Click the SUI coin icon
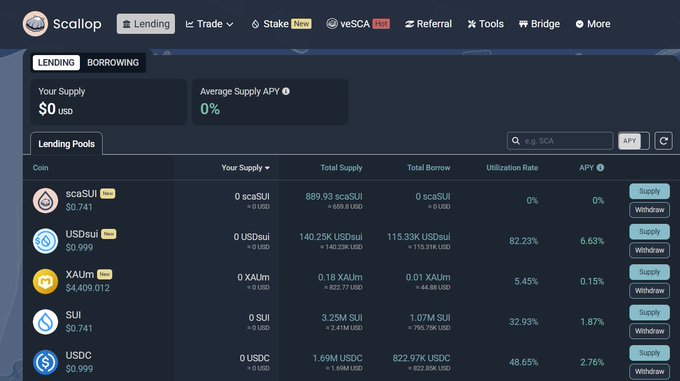The width and height of the screenshot is (680, 381). [46, 322]
